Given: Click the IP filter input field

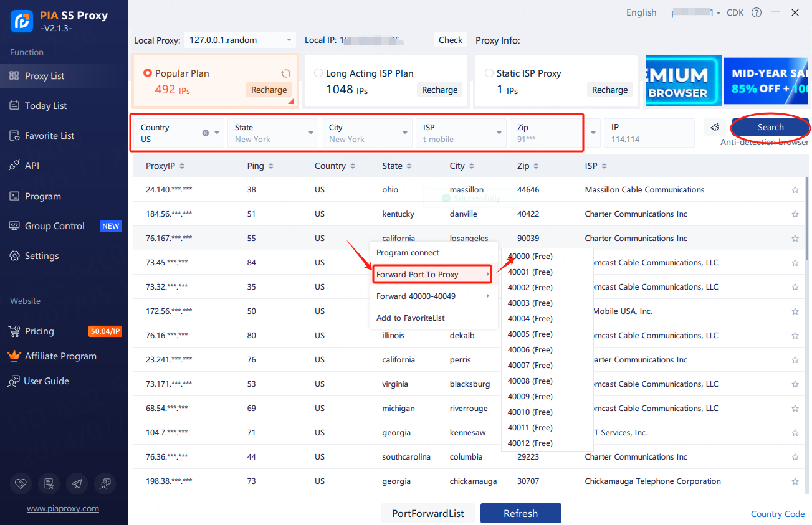Looking at the screenshot, I should click(x=649, y=133).
